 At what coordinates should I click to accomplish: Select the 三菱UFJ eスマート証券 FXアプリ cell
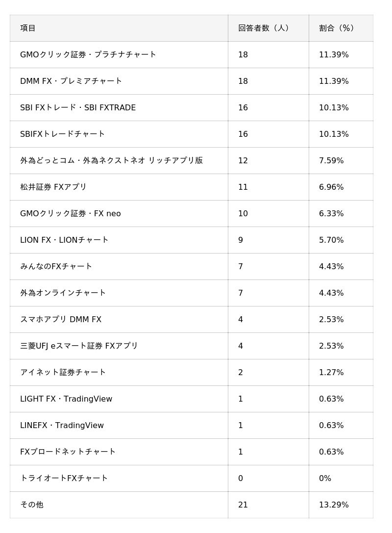coord(79,346)
